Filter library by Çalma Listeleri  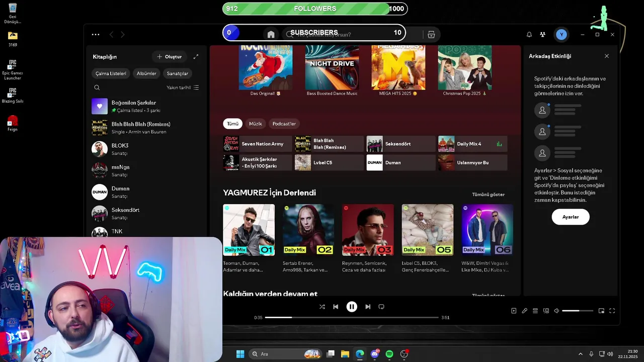coord(111,73)
